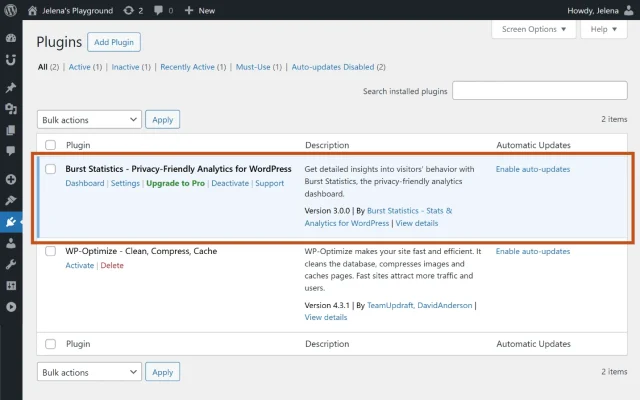The width and height of the screenshot is (640, 400).
Task: Open the top Bulk actions dropdown
Action: click(x=89, y=120)
